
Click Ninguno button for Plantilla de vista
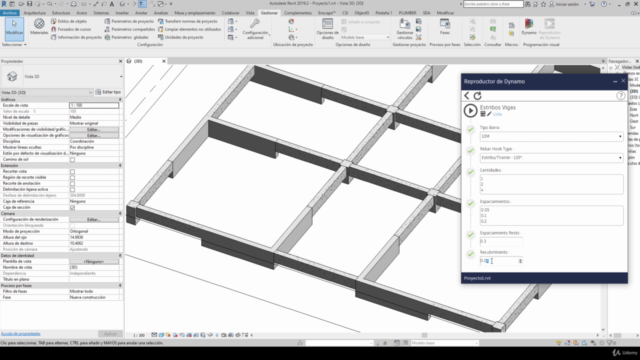tap(94, 262)
